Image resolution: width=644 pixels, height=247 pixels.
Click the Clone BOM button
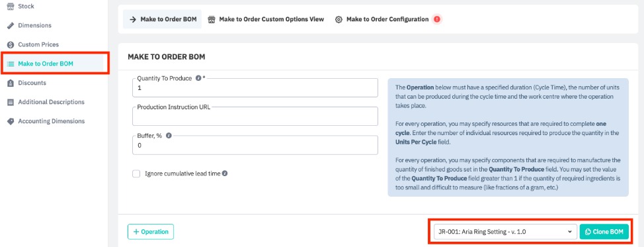click(x=604, y=232)
